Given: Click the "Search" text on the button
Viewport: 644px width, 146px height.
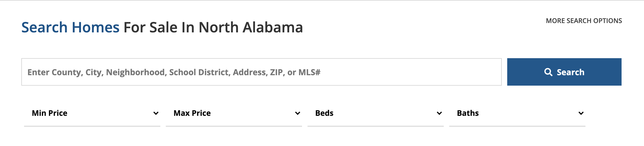Looking at the screenshot, I should click(x=570, y=72).
